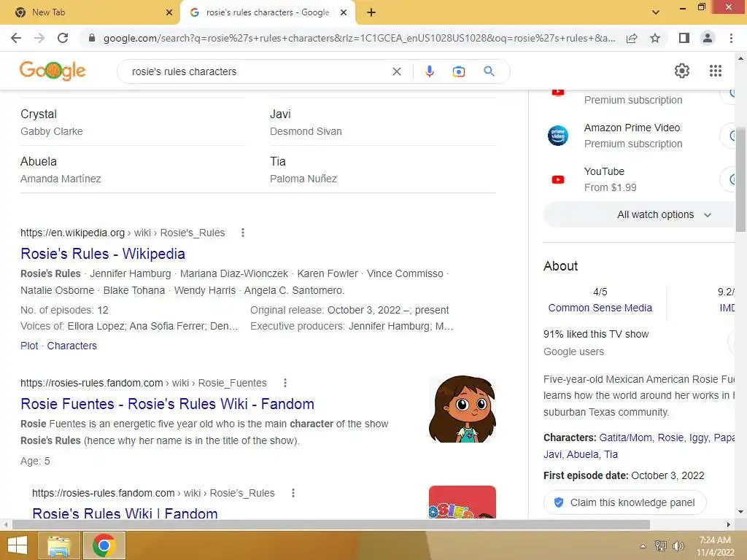Open Google quick settings gear
This screenshot has height=560, width=747.
682,71
